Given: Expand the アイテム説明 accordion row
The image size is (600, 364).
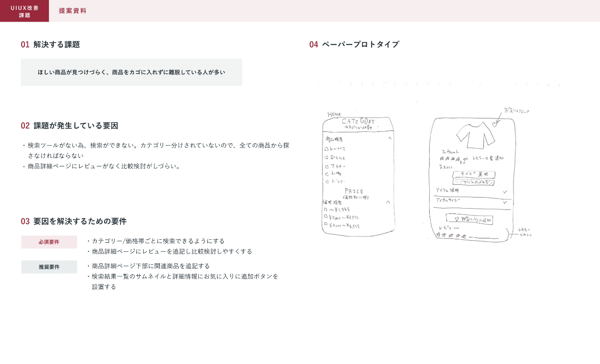Looking at the screenshot, I should pos(504,192).
